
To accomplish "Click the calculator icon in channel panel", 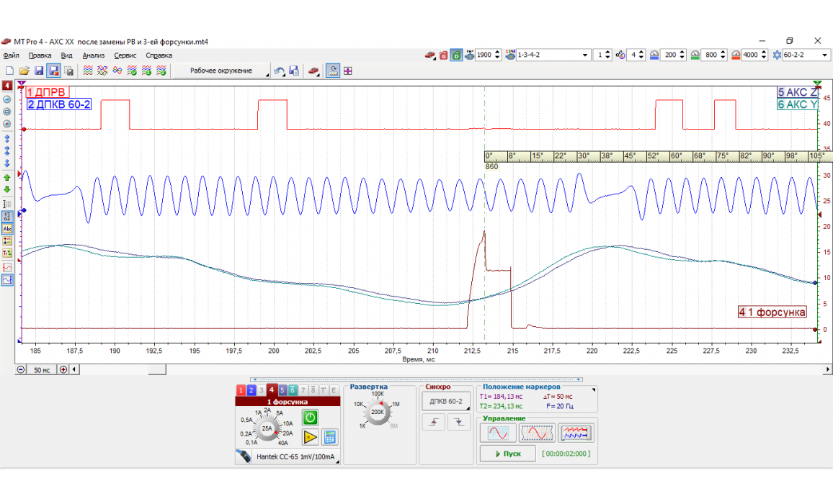I will pyautogui.click(x=331, y=436).
